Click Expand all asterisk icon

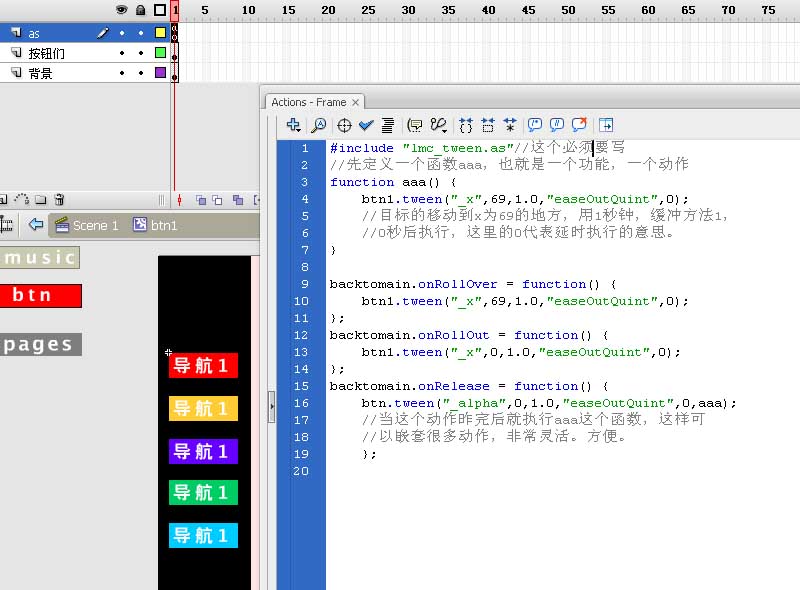click(x=510, y=125)
